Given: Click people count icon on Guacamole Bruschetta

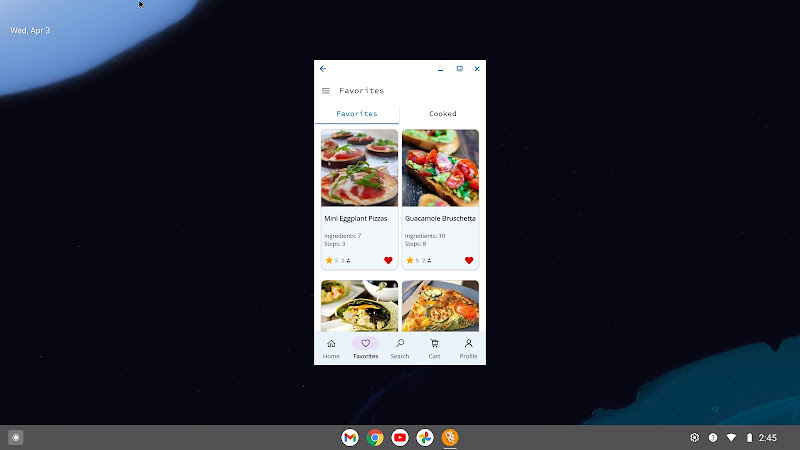Looking at the screenshot, I should point(429,261).
